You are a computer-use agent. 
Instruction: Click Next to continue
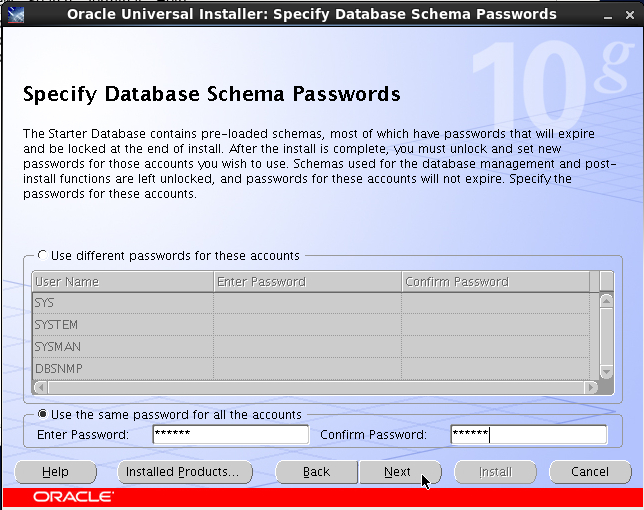(x=400, y=472)
